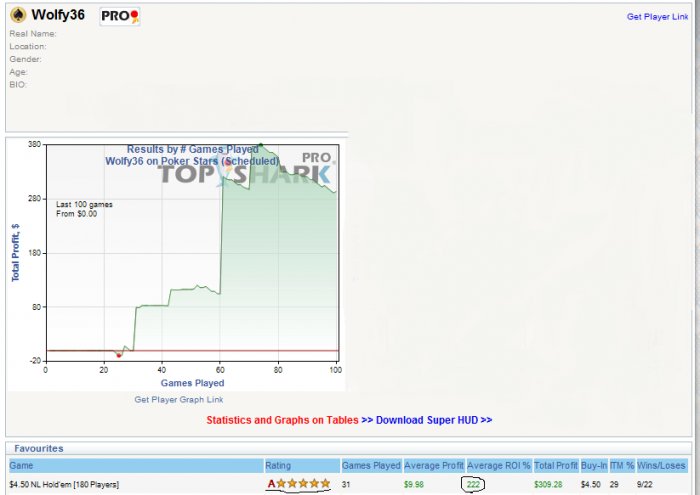Click Statistics and Graphs on Tables link
This screenshot has height=495, width=700.
(282, 420)
